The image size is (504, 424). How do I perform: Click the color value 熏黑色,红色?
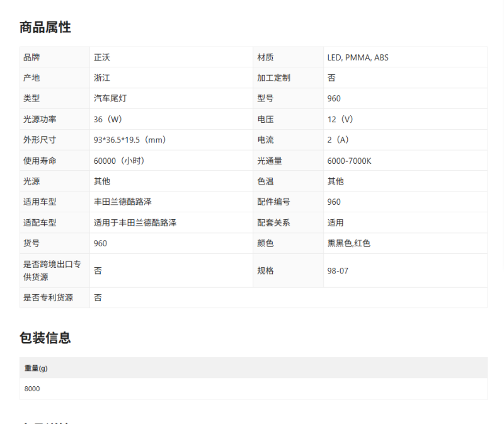348,243
